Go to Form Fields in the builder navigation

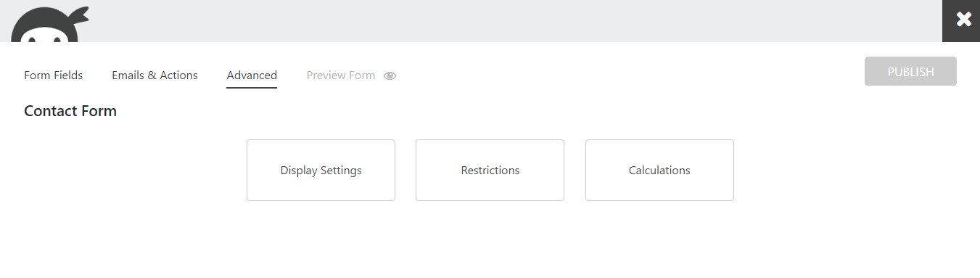tap(54, 75)
